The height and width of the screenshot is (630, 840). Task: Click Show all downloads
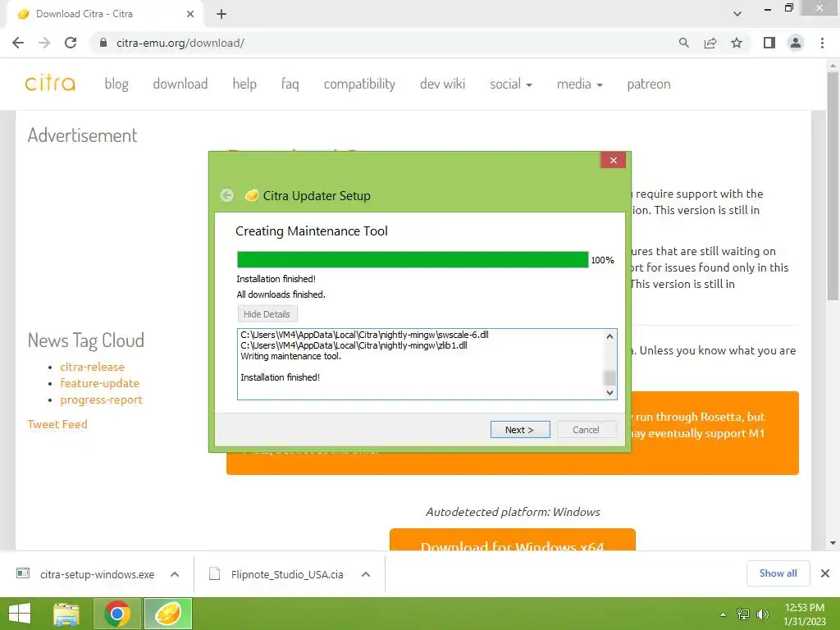click(778, 573)
